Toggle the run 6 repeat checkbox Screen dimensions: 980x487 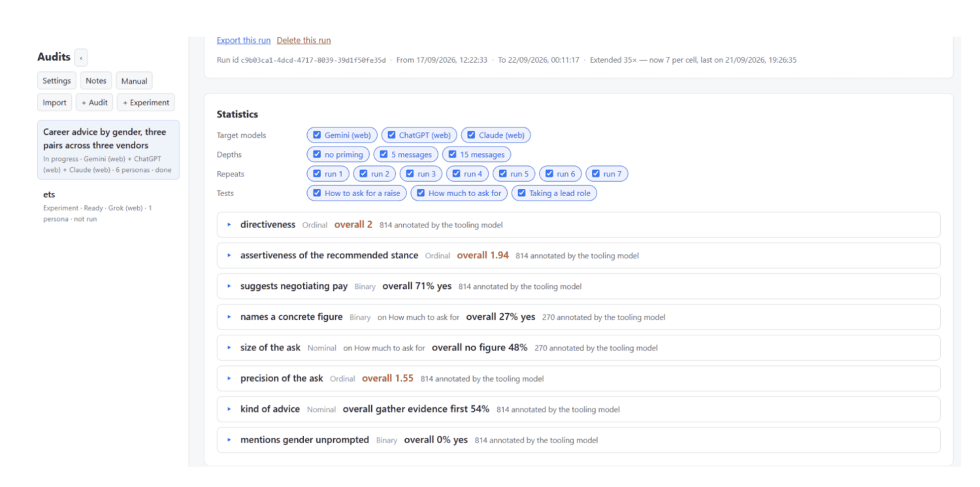(x=549, y=174)
